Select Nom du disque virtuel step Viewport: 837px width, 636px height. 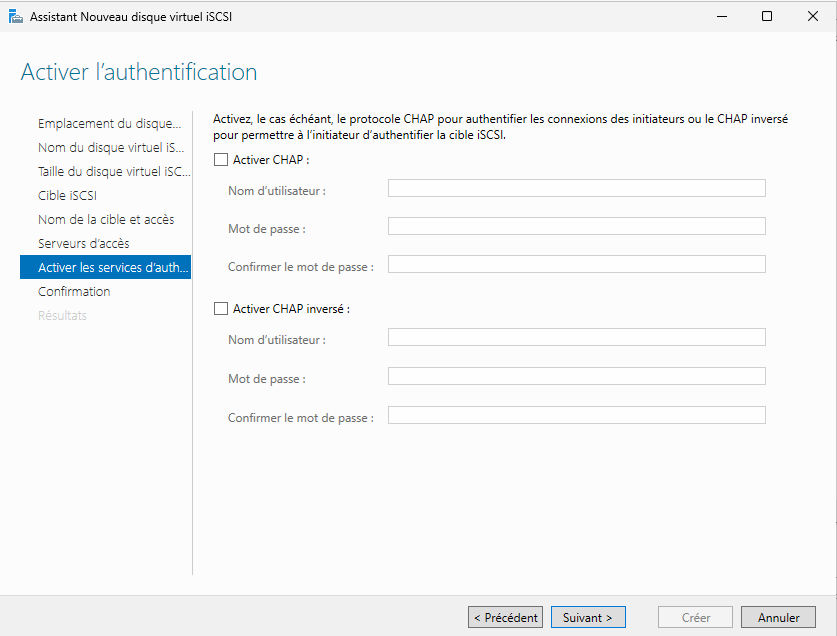click(x=110, y=147)
